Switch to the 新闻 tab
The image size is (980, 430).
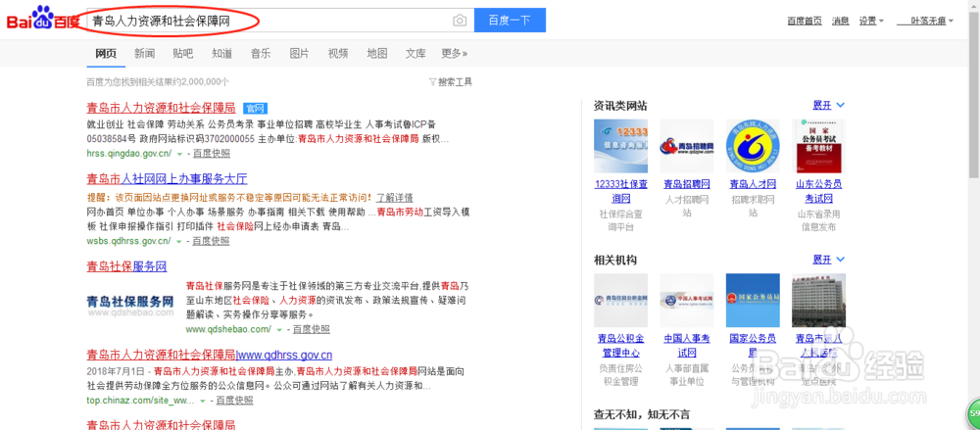coord(144,54)
